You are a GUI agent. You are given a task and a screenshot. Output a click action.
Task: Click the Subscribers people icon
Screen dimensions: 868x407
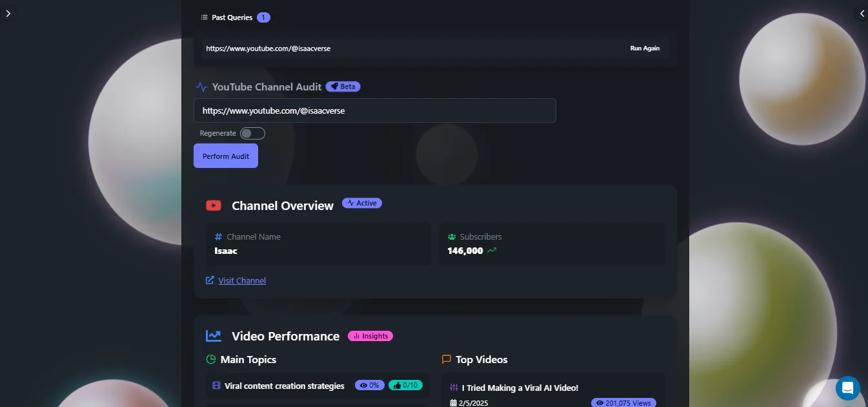click(x=452, y=237)
